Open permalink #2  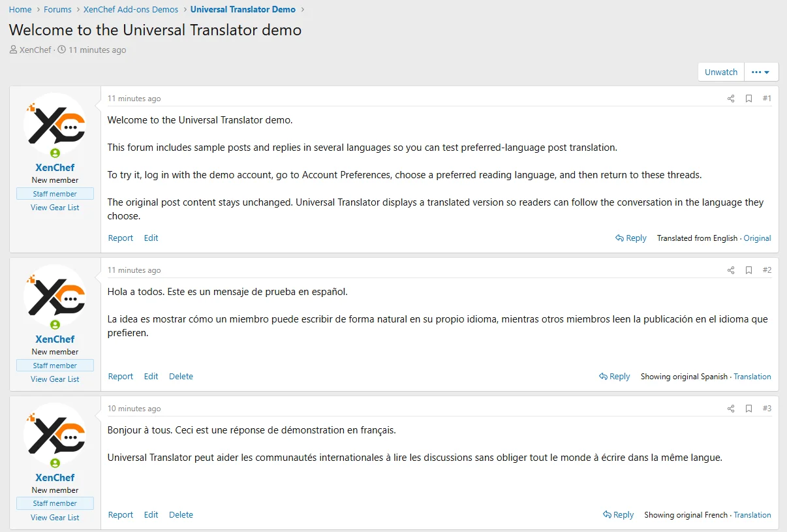coord(767,270)
